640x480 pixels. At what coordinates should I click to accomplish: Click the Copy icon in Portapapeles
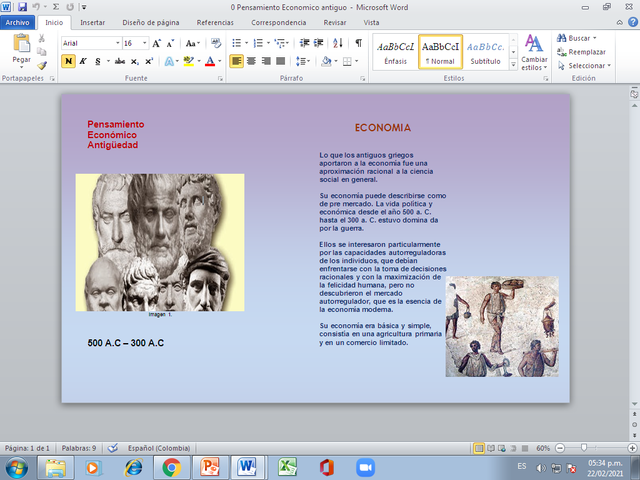pyautogui.click(x=42, y=52)
